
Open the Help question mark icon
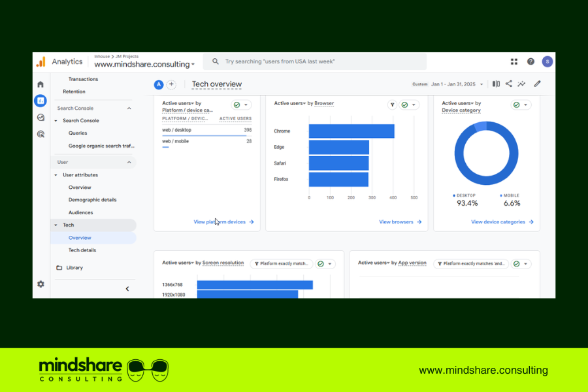531,61
